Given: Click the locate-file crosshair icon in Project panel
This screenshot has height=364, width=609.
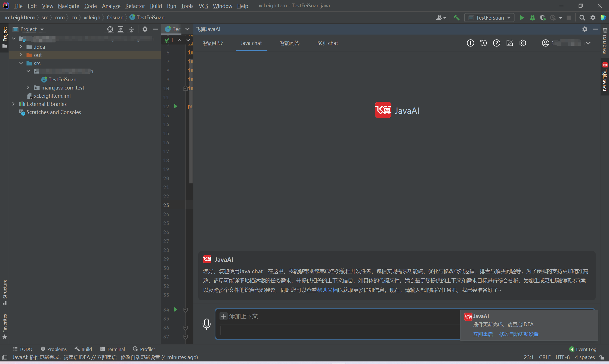Looking at the screenshot, I should point(110,29).
